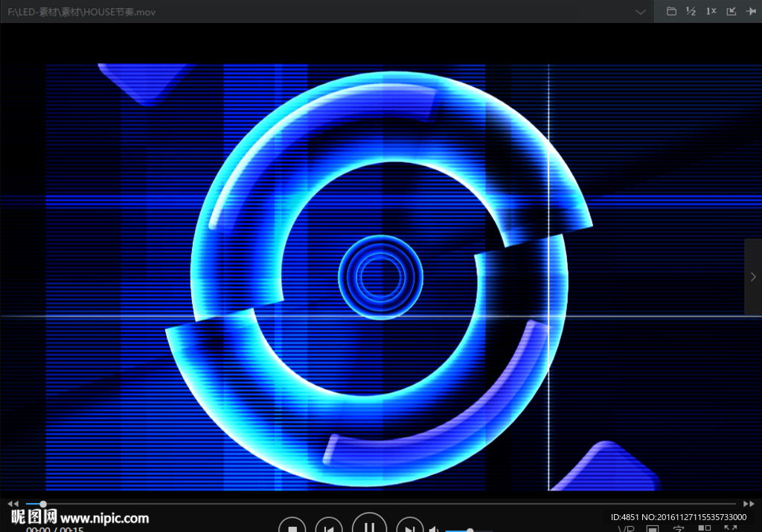Click the video display area

click(x=381, y=277)
